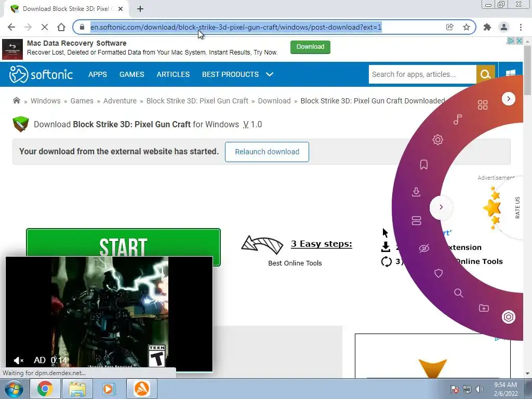This screenshot has width=532, height=399.
Task: Close the Mac Data Recovery ad
Action: point(519,41)
